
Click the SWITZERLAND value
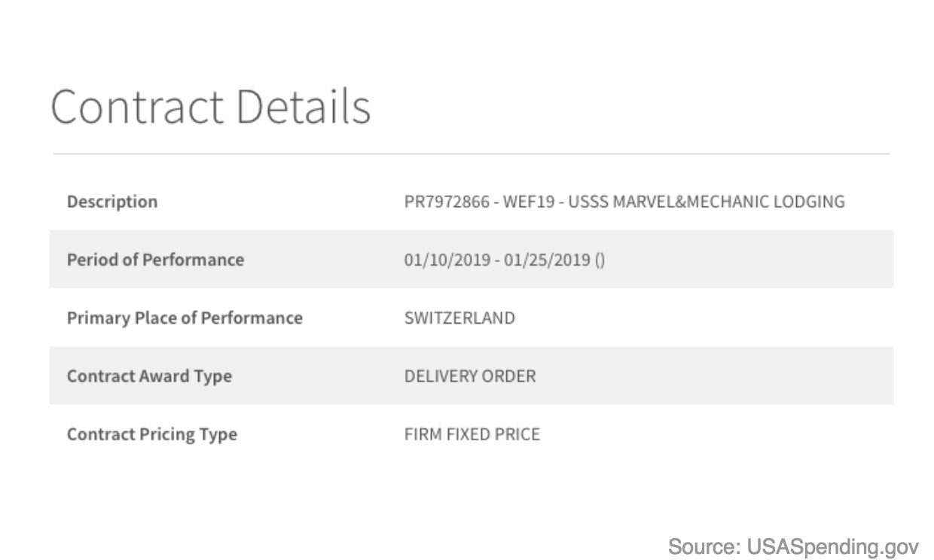point(459,318)
